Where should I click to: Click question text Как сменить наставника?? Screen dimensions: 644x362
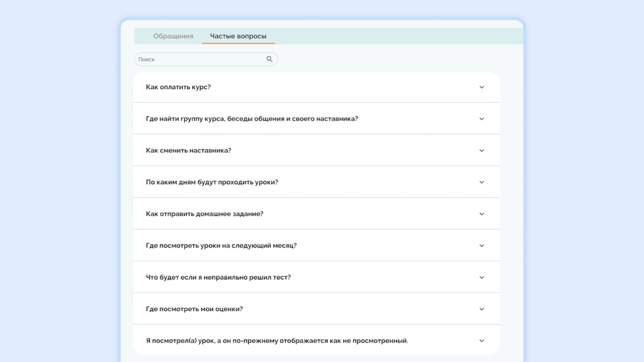(x=189, y=150)
